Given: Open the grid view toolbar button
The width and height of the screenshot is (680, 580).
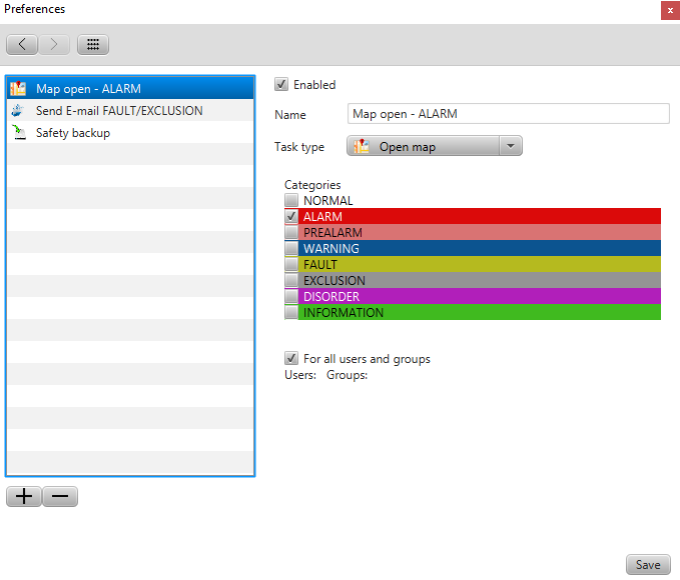Looking at the screenshot, I should pyautogui.click(x=92, y=45).
